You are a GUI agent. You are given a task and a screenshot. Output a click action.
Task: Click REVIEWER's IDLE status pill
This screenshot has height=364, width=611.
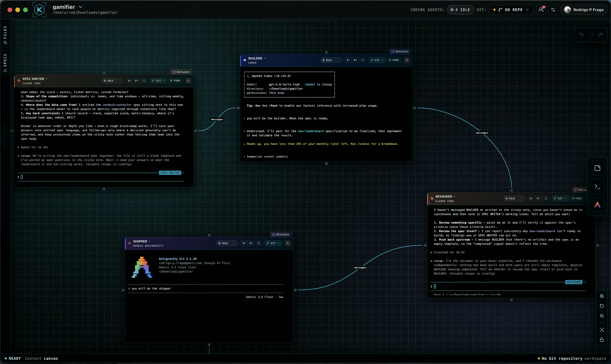(514, 198)
